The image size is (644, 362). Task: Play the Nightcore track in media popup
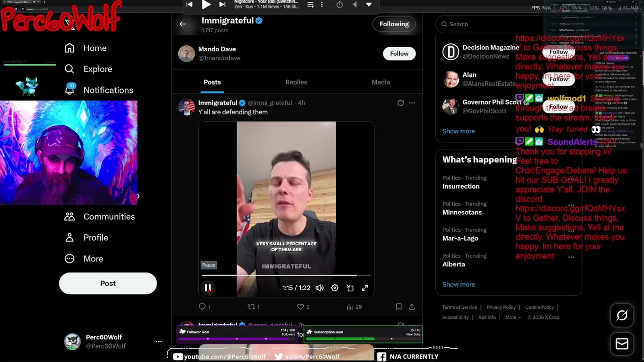coord(206,5)
